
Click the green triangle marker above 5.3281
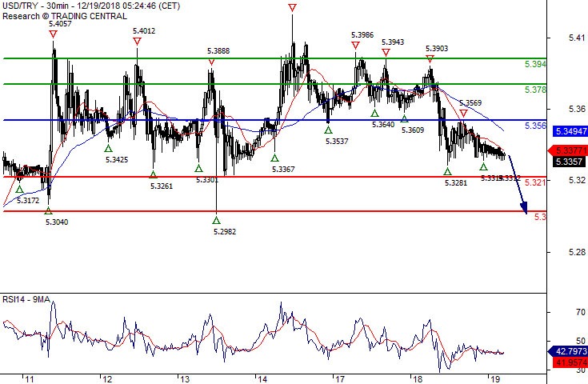pyautogui.click(x=447, y=172)
